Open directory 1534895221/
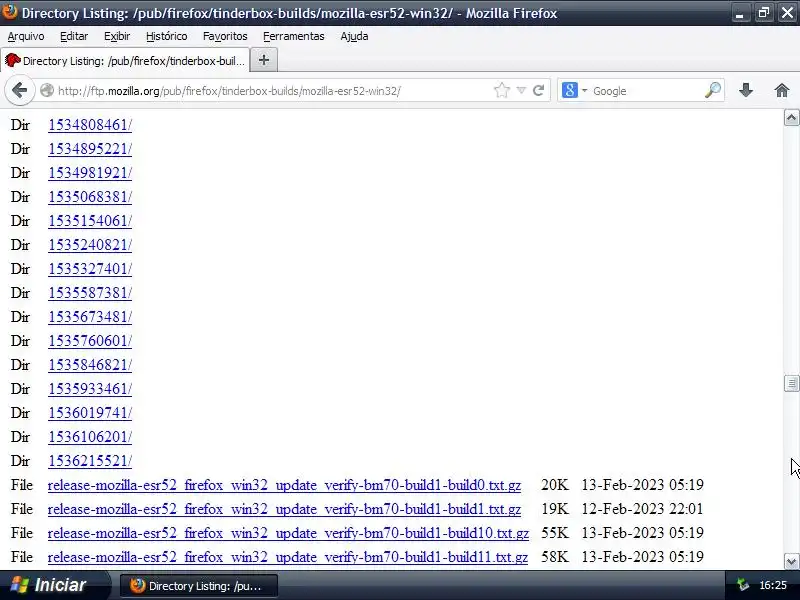Image resolution: width=800 pixels, height=600 pixels. (90, 149)
